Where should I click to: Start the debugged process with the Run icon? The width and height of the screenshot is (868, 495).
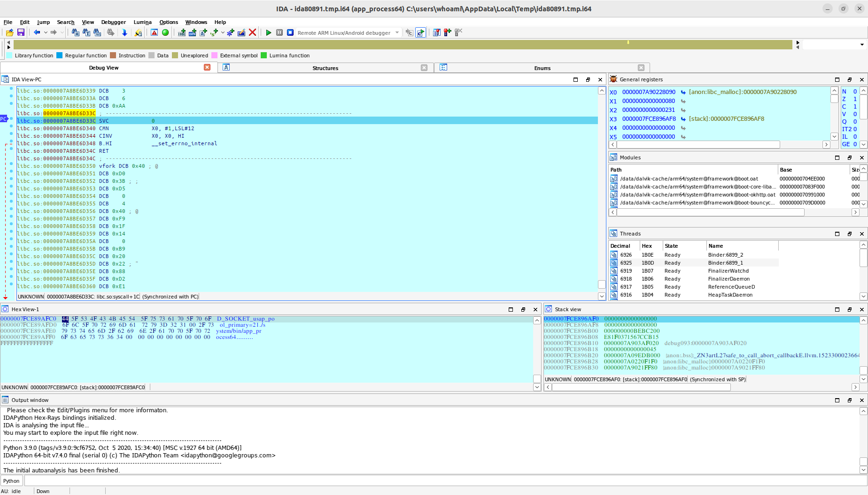click(x=269, y=32)
